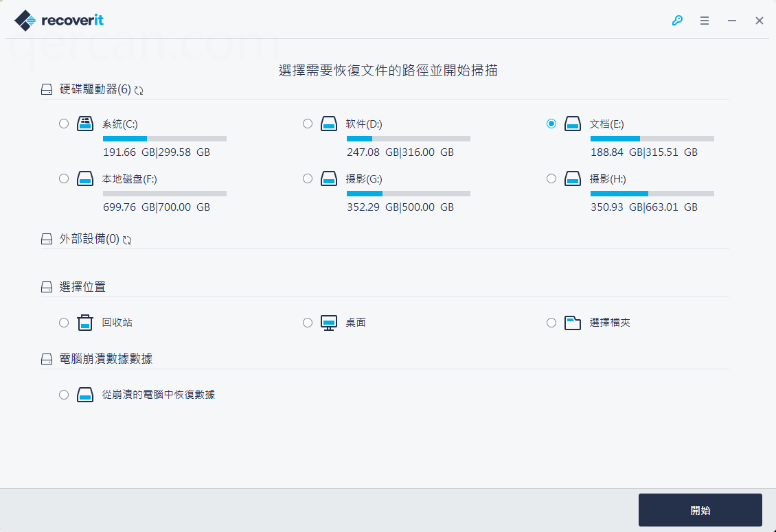The image size is (776, 532).
Task: Click the 软件(D:) label
Action: [364, 124]
